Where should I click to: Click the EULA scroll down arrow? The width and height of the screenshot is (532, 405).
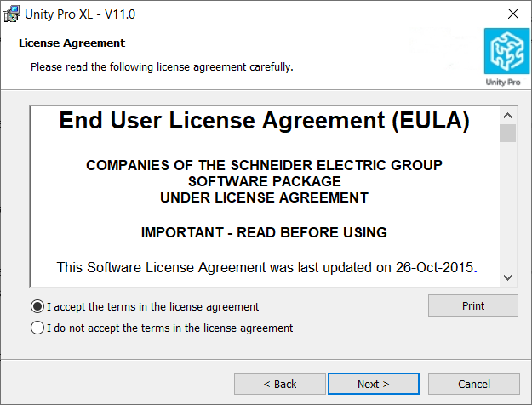pyautogui.click(x=507, y=278)
